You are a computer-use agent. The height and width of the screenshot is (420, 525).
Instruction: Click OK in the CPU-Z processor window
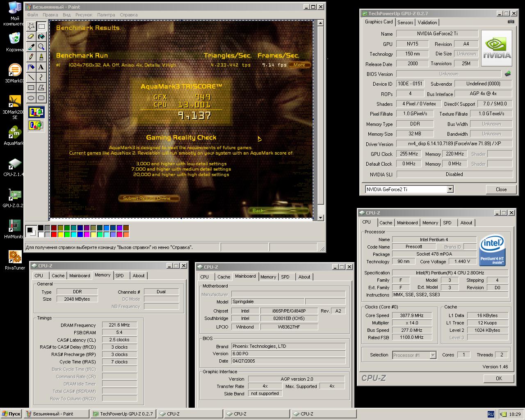[x=499, y=378]
